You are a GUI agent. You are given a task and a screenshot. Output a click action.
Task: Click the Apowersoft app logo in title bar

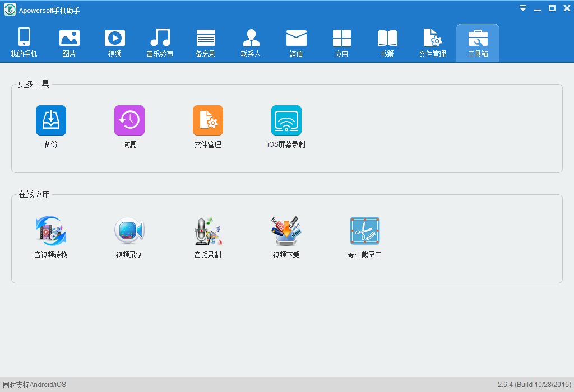(x=10, y=10)
